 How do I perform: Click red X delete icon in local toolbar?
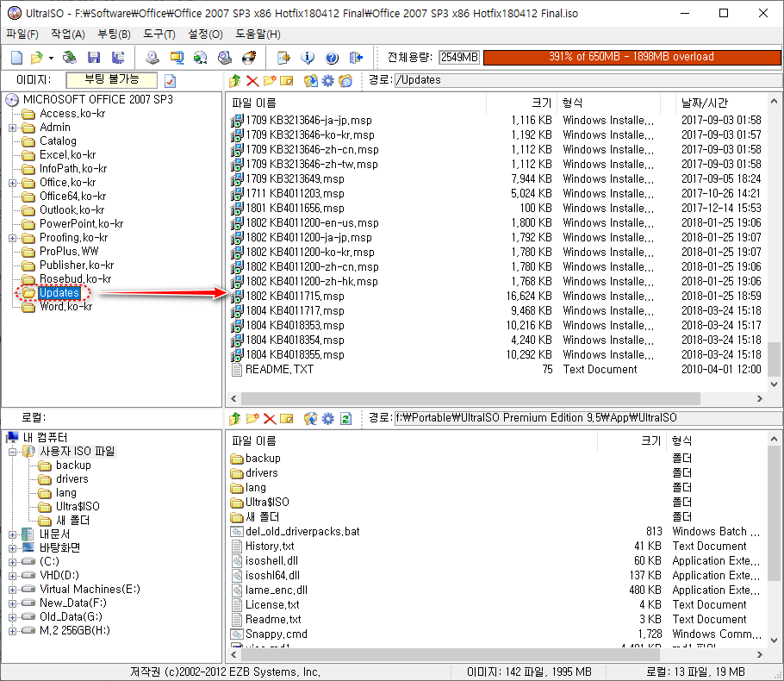click(x=270, y=418)
